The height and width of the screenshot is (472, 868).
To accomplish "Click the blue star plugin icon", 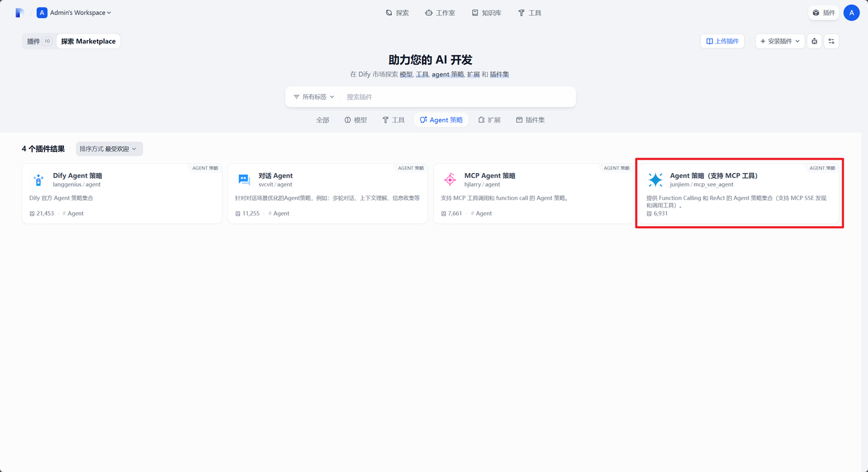I will tap(655, 180).
